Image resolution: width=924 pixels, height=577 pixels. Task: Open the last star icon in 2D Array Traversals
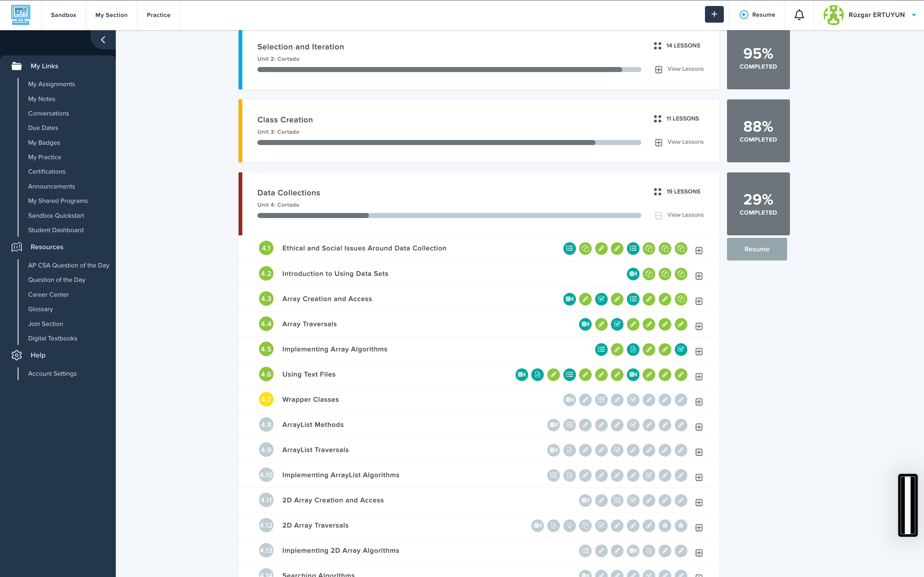[x=681, y=525]
